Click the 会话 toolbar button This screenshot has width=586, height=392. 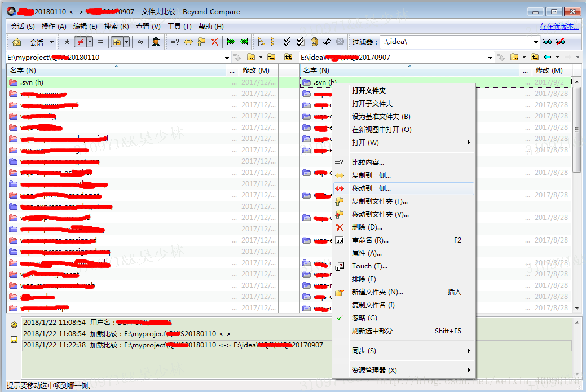tap(37, 42)
